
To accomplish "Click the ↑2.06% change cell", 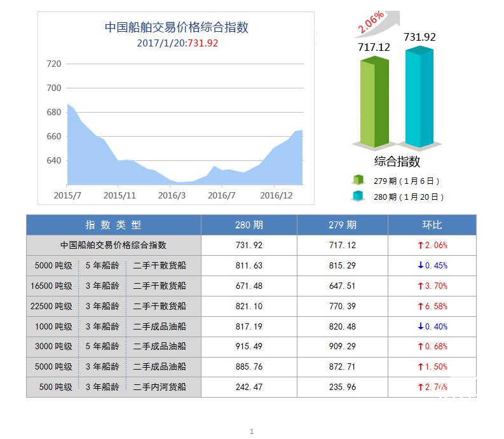I will (432, 245).
